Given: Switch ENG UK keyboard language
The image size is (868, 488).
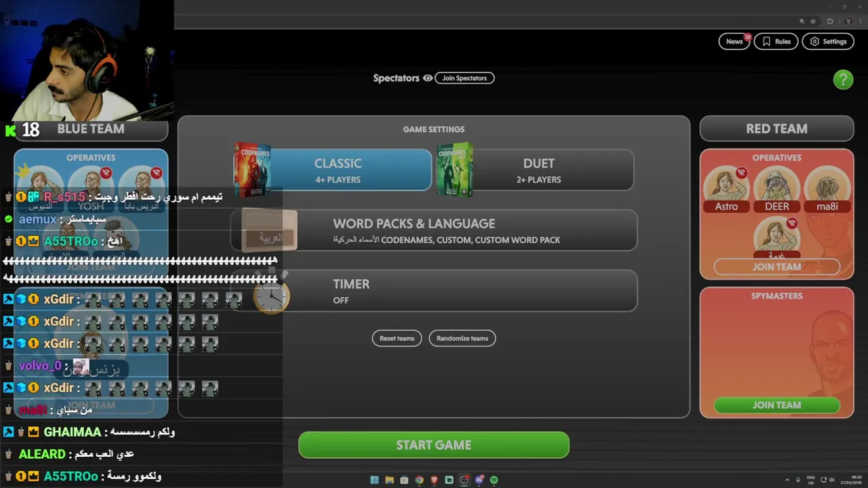Looking at the screenshot, I should [811, 480].
